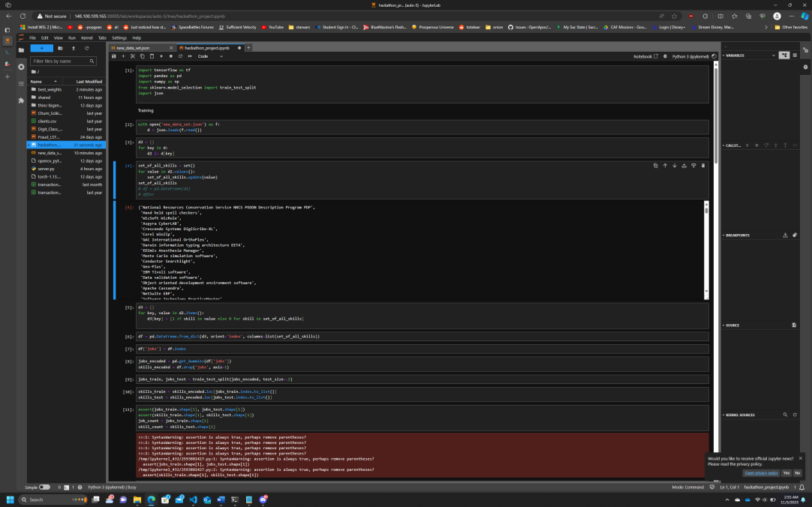Run the selected cell with the play icon

161,55
